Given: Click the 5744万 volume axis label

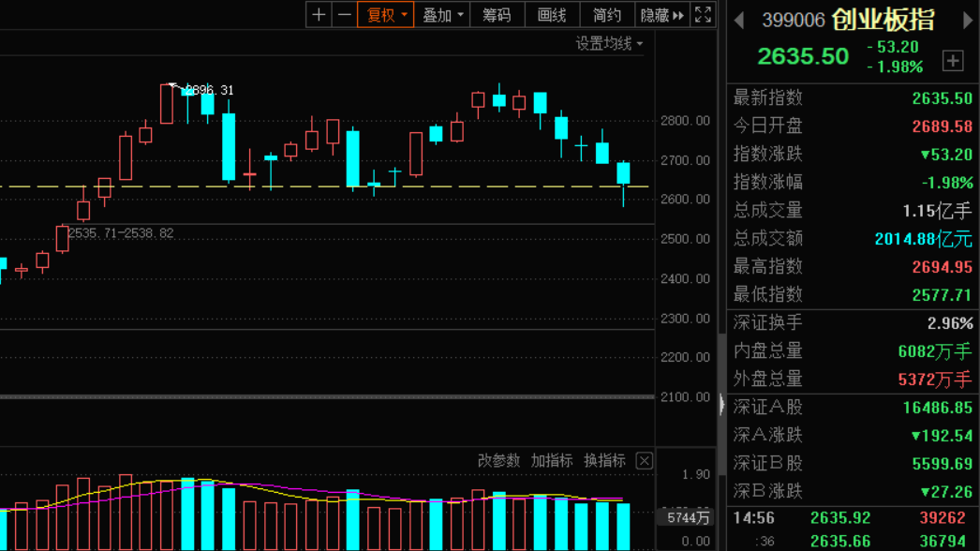Looking at the screenshot, I should (688, 518).
